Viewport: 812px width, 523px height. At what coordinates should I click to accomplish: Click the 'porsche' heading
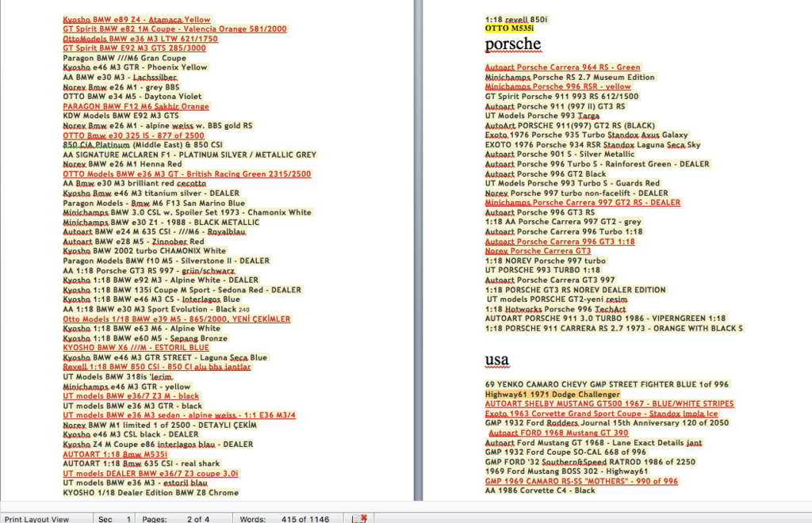(513, 44)
